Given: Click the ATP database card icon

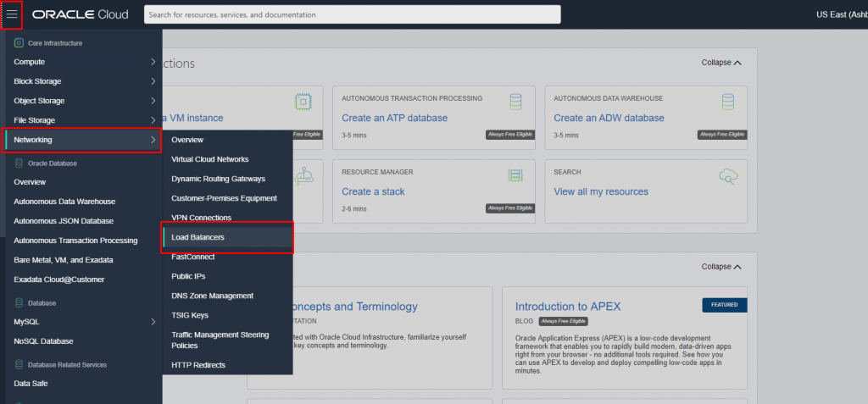Looking at the screenshot, I should tap(515, 102).
